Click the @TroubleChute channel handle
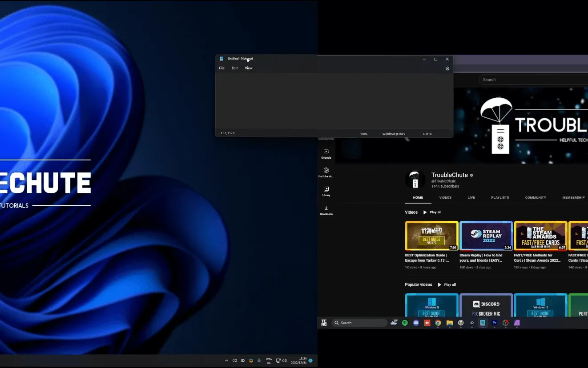This screenshot has height=368, width=588. point(443,181)
